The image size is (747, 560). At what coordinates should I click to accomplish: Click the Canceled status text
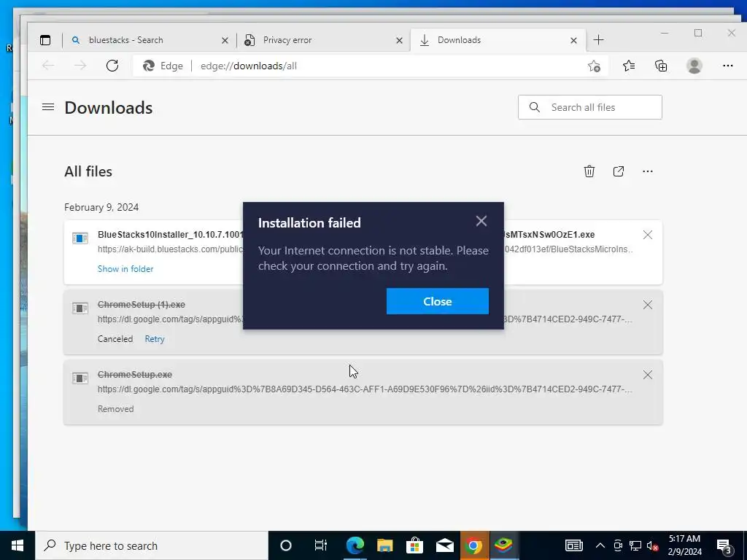pyautogui.click(x=115, y=339)
